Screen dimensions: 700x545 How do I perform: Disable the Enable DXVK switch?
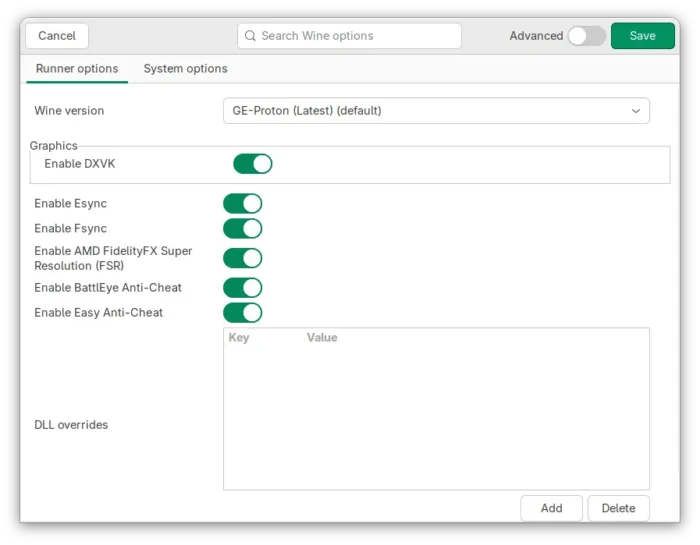(252, 164)
